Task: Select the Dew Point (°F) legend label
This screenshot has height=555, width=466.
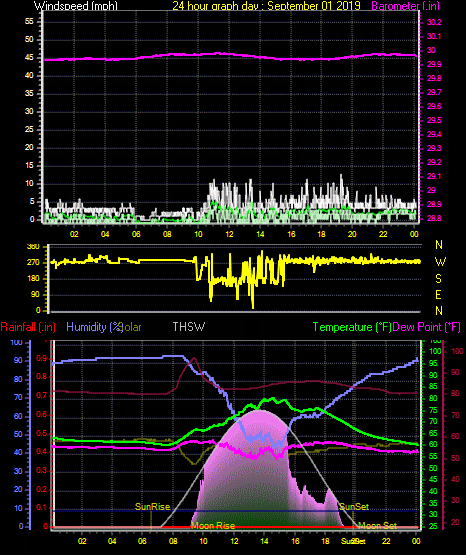Action: point(426,327)
